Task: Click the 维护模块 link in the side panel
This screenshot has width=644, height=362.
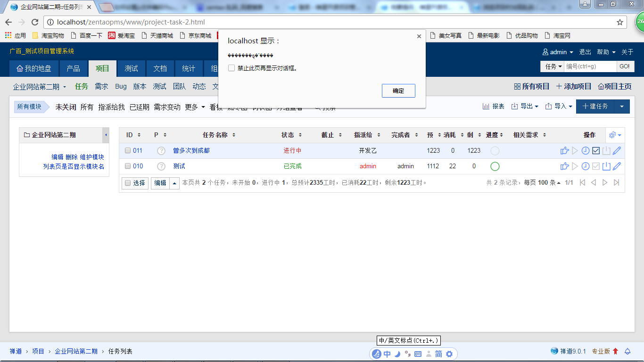Action: (92, 157)
